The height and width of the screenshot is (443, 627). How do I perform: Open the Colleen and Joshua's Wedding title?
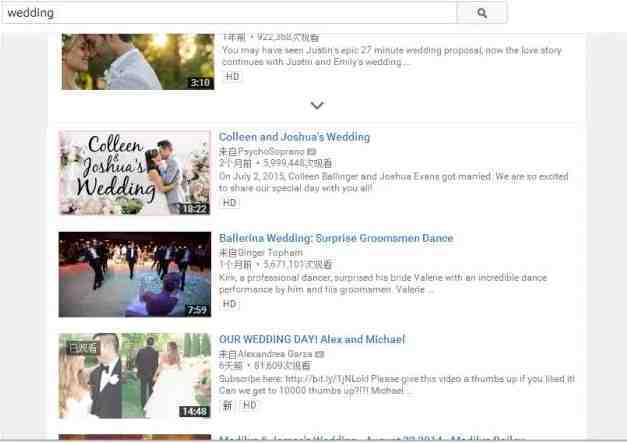294,137
